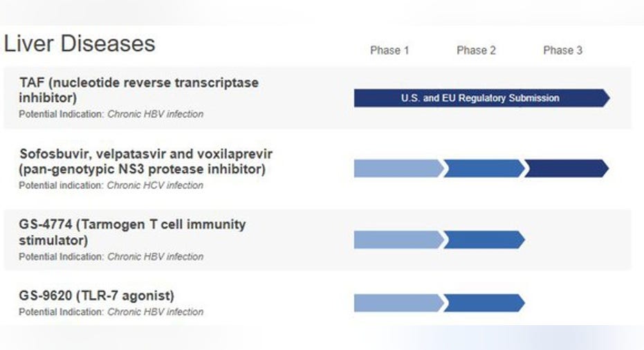Select the Phase 2 column header

(x=476, y=50)
